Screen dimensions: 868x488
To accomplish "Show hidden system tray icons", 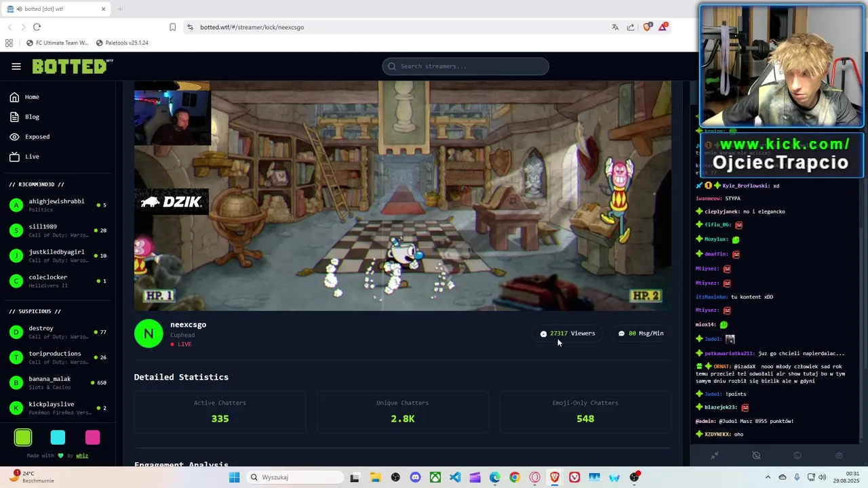I will click(768, 477).
